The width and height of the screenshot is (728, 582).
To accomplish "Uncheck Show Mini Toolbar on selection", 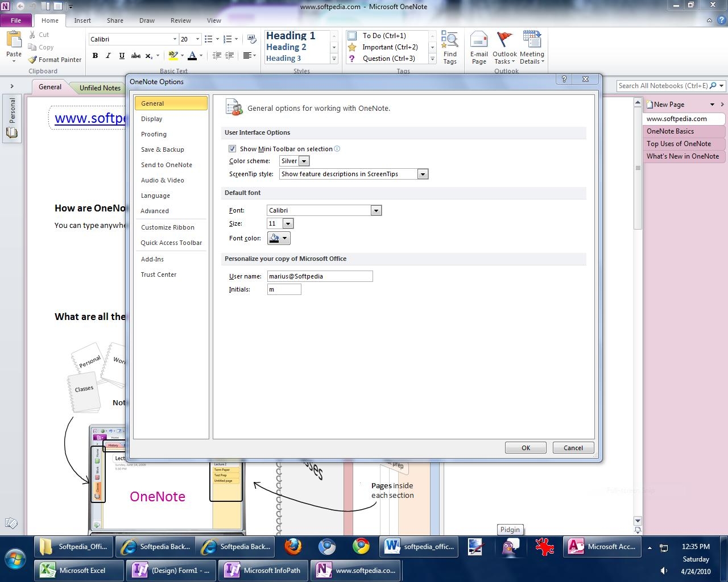I will click(x=232, y=149).
